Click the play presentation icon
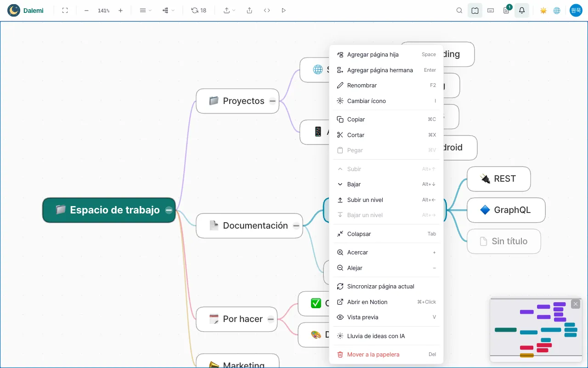 click(x=283, y=10)
